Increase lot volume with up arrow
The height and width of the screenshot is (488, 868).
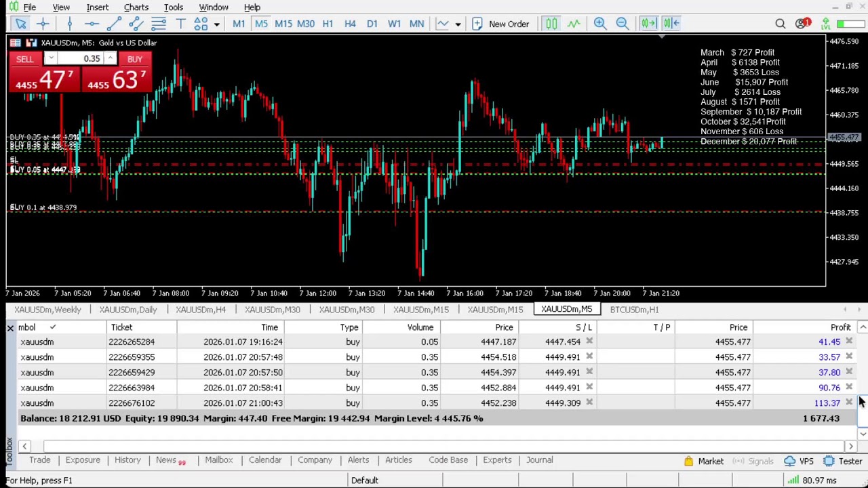pos(111,59)
